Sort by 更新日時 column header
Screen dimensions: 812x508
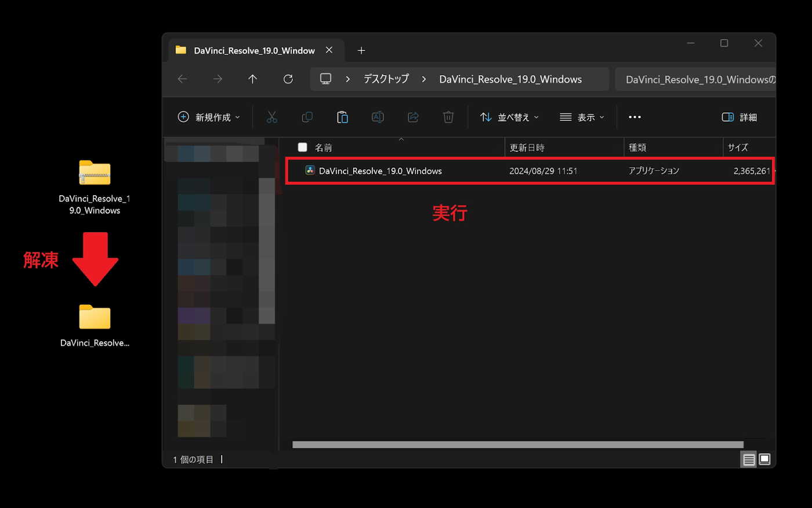(527, 147)
